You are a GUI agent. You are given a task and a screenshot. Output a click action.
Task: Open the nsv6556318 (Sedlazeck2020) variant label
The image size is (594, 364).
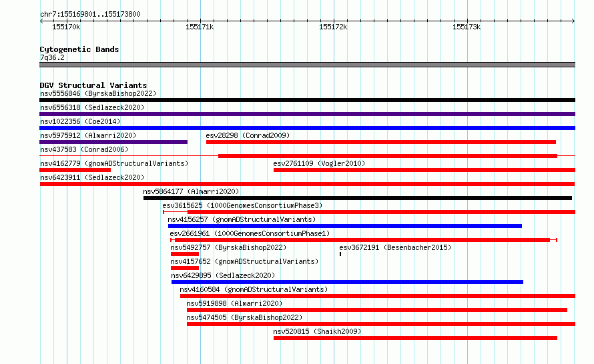(92, 107)
